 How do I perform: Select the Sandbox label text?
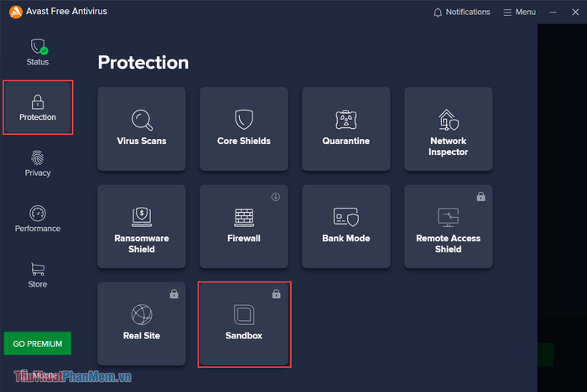coord(244,336)
